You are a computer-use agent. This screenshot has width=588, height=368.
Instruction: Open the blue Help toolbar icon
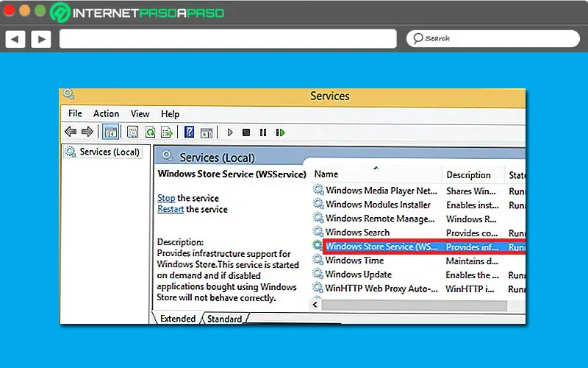point(190,132)
